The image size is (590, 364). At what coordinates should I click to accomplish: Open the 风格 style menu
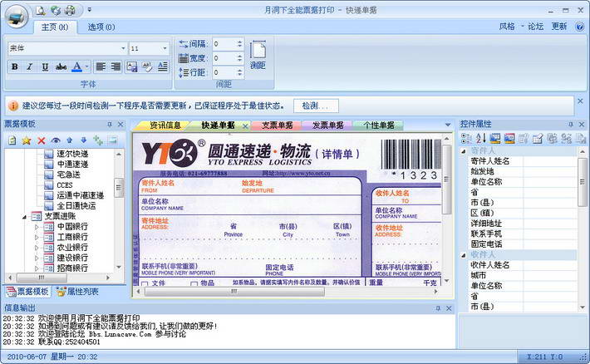pyautogui.click(x=507, y=27)
